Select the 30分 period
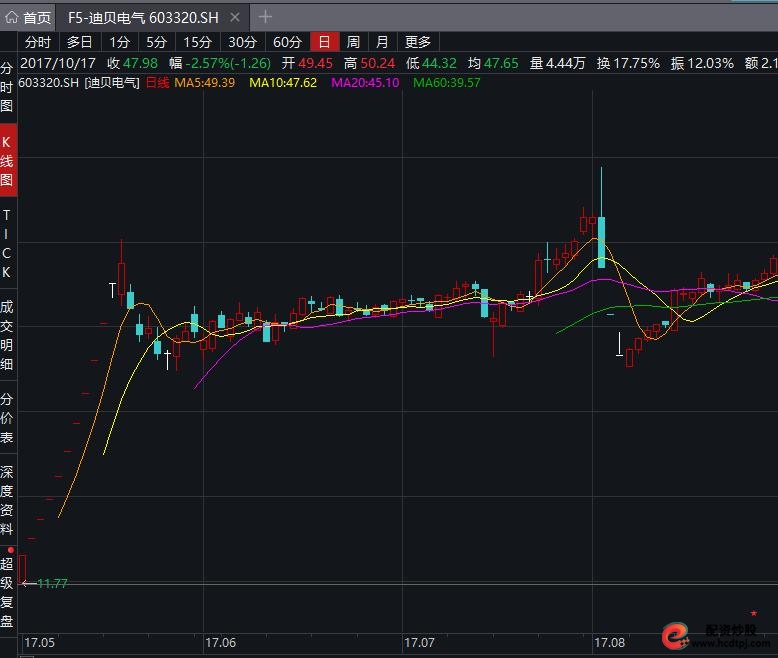This screenshot has width=778, height=658. coord(243,42)
